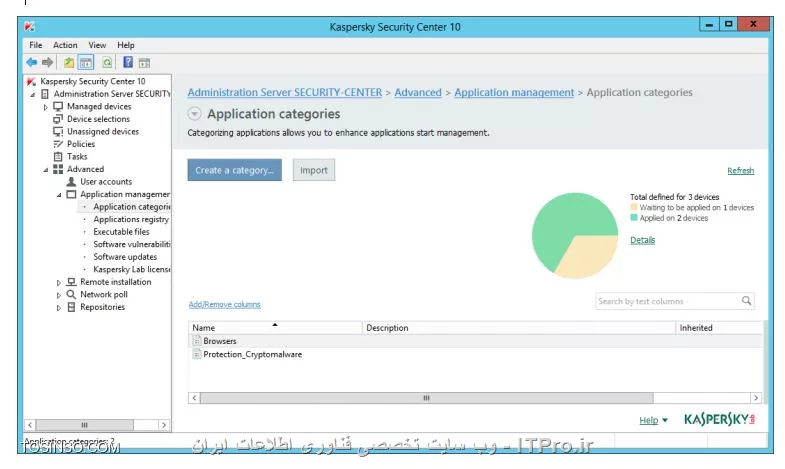Click the tree pane horizontal scrollbar thumb
Viewport: 785px width, 469px height.
(x=85, y=425)
